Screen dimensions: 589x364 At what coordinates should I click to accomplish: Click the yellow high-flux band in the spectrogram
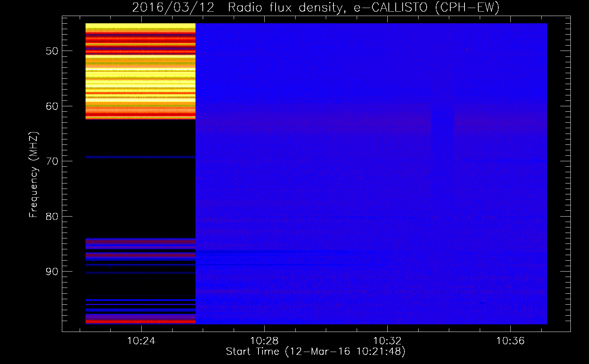pyautogui.click(x=141, y=71)
